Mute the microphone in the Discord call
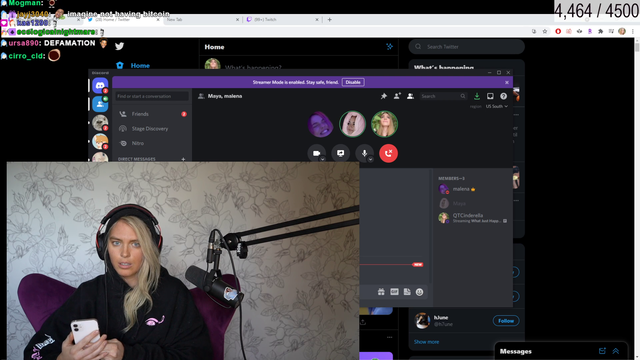The width and height of the screenshot is (640, 360). (364, 153)
